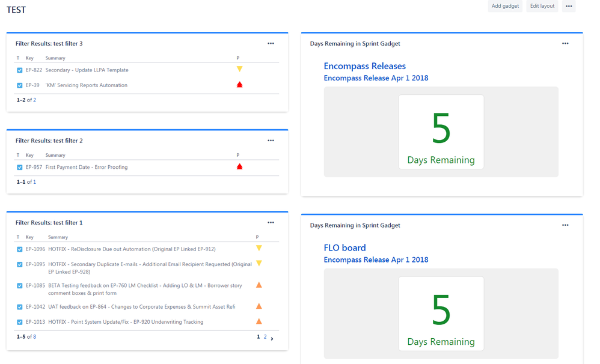Image resolution: width=600 pixels, height=364 pixels.
Task: Open issue key EP-957
Action: (34, 167)
